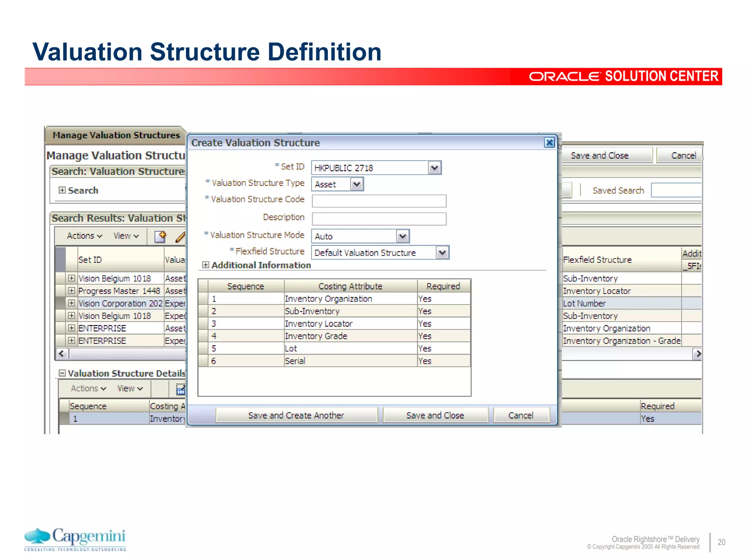Expand the Progress Master 1448 row
Image resolution: width=747 pixels, height=560 pixels.
pos(71,291)
